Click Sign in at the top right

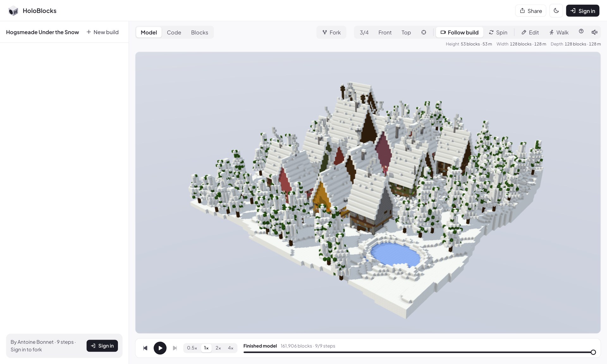pos(583,11)
